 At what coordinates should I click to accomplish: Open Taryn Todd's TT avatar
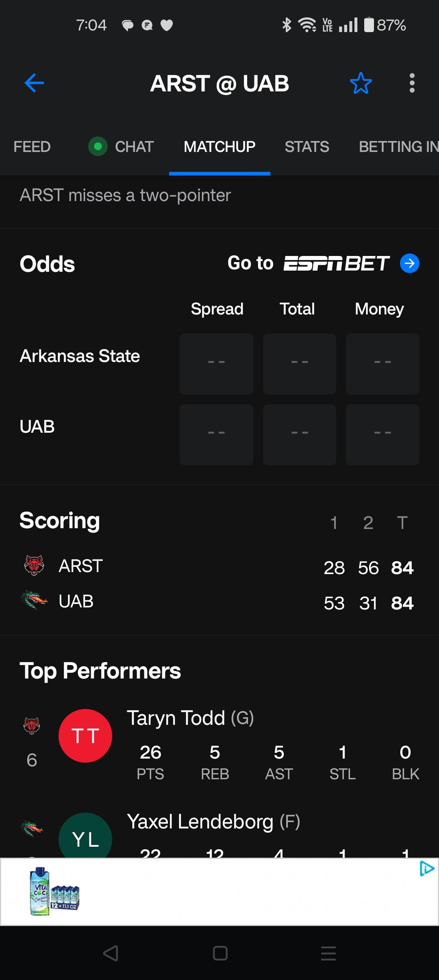click(85, 735)
